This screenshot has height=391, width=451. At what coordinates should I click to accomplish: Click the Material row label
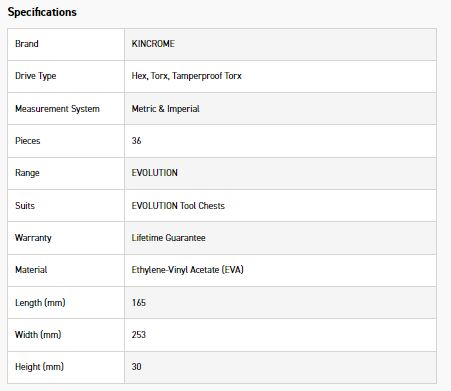pyautogui.click(x=31, y=270)
